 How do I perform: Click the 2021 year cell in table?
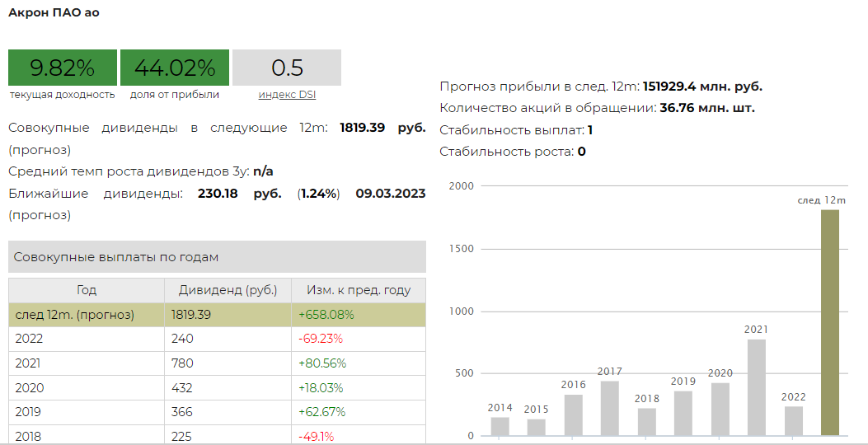[87, 363]
